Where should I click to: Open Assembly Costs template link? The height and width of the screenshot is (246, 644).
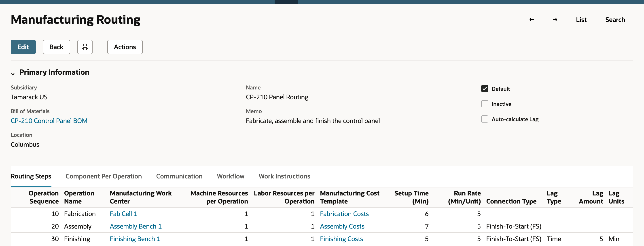pos(342,226)
